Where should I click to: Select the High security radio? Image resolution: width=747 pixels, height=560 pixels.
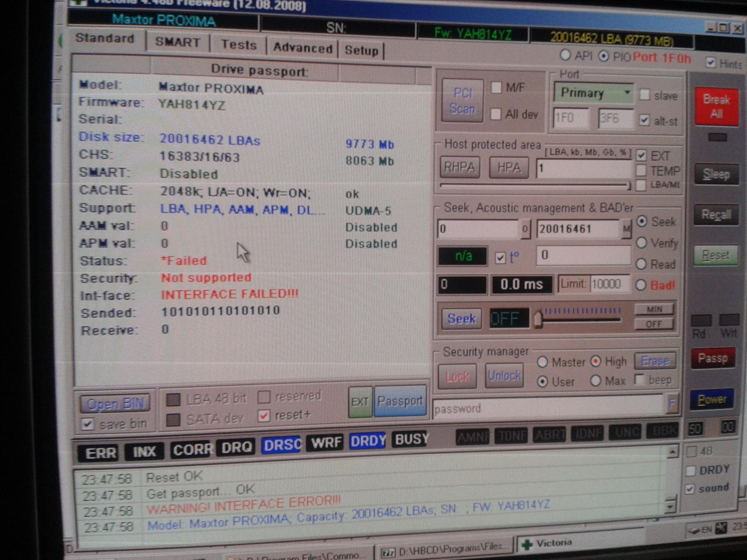pos(595,361)
